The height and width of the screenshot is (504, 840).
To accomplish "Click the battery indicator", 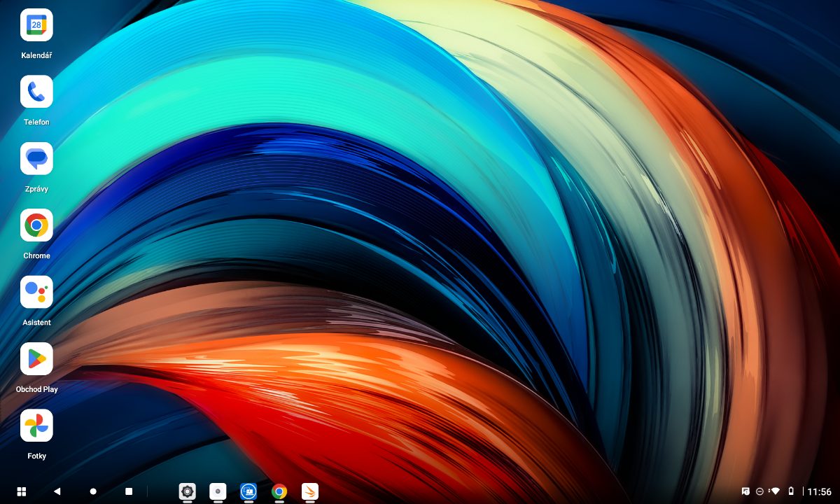I will coord(791,491).
